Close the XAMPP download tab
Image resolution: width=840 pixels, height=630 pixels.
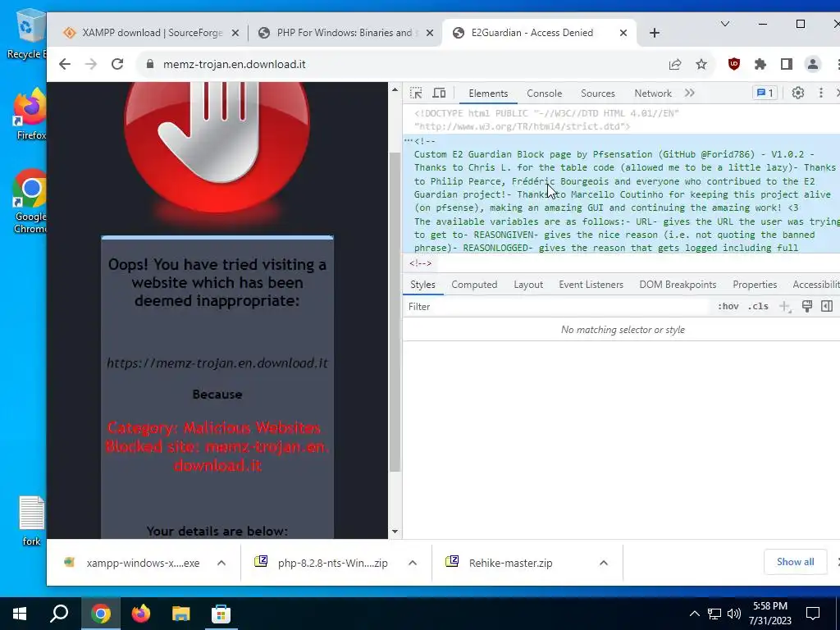(x=235, y=33)
